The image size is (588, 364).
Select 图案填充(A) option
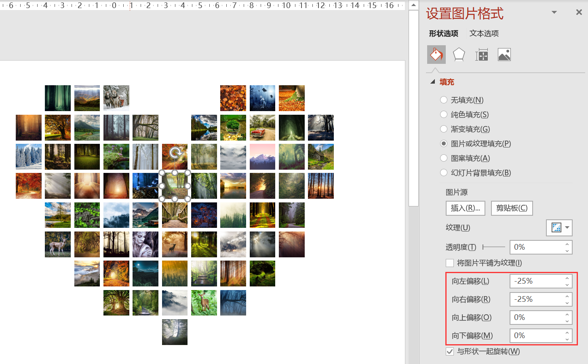[x=444, y=158]
